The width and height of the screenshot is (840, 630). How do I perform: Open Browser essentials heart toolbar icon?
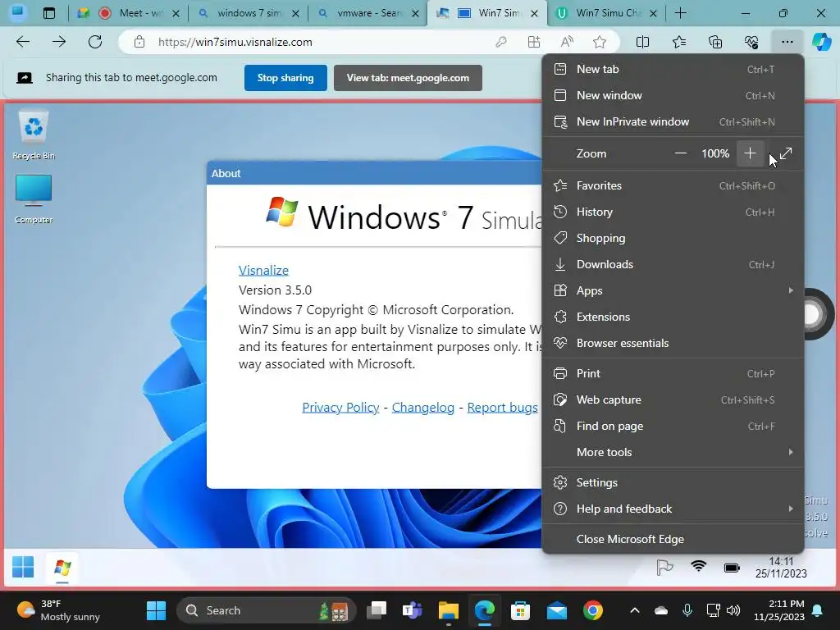coord(751,42)
